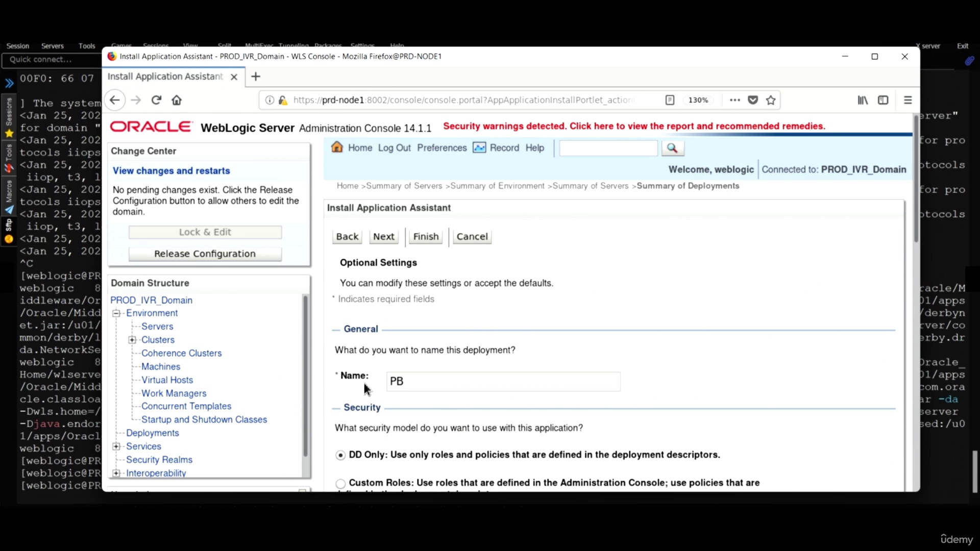The height and width of the screenshot is (551, 980).
Task: Open a new Firefox tab
Action: [256, 77]
